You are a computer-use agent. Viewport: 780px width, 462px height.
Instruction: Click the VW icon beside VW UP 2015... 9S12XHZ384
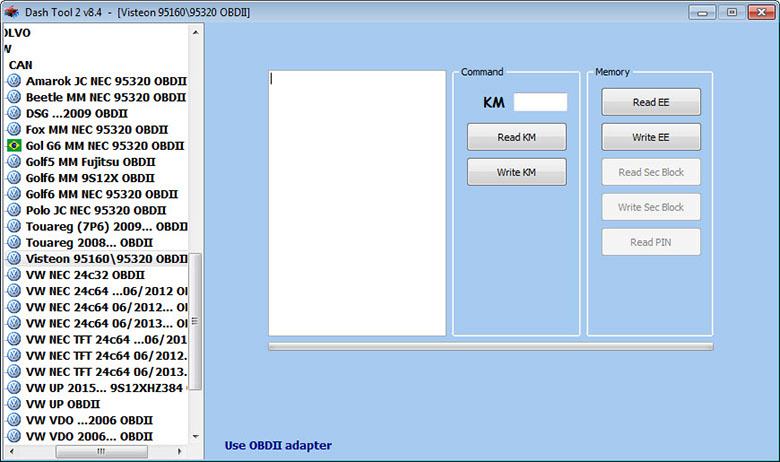[x=14, y=388]
